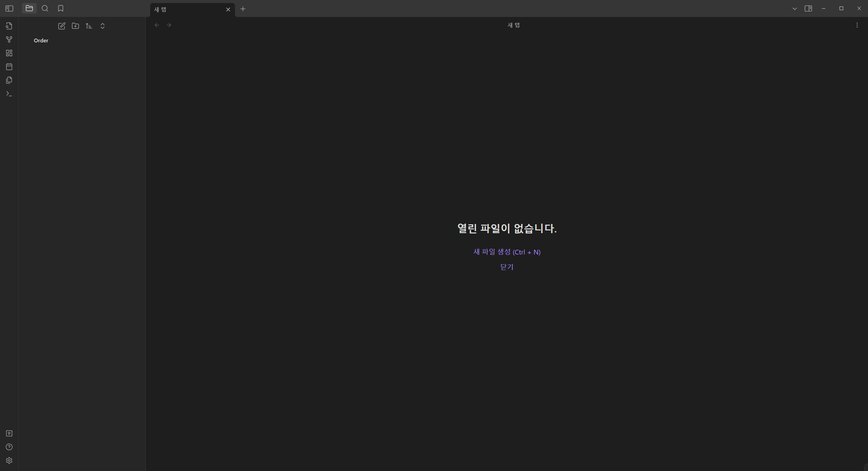Open canvas icon in left ribbon

pyautogui.click(x=9, y=53)
